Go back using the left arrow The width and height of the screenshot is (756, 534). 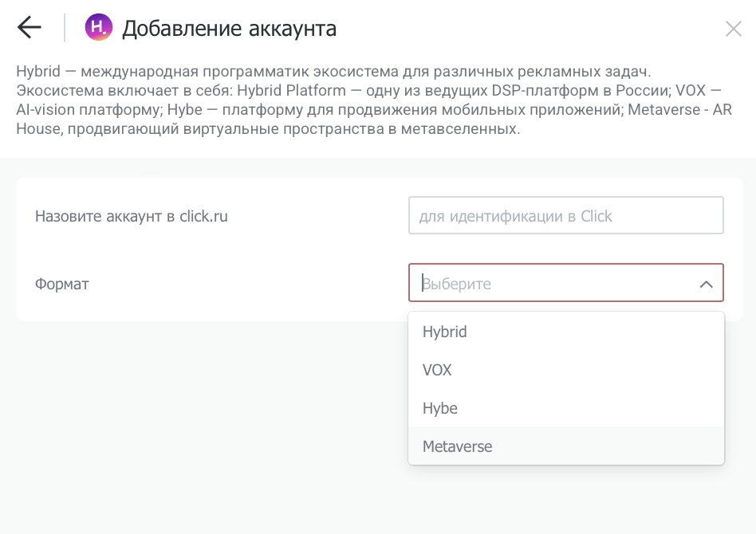(x=30, y=27)
